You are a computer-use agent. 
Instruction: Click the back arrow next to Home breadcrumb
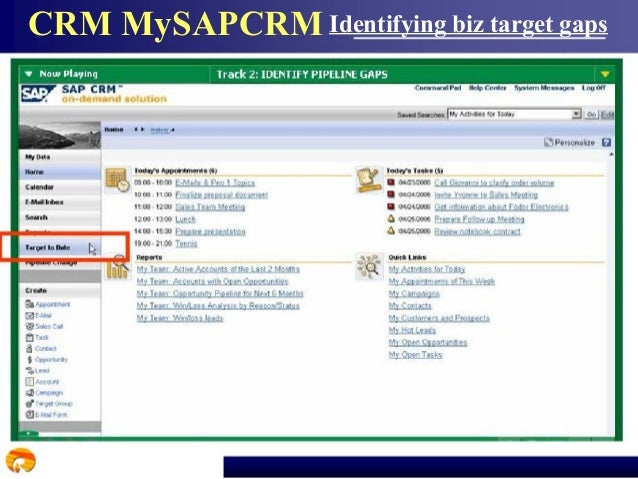pyautogui.click(x=136, y=129)
